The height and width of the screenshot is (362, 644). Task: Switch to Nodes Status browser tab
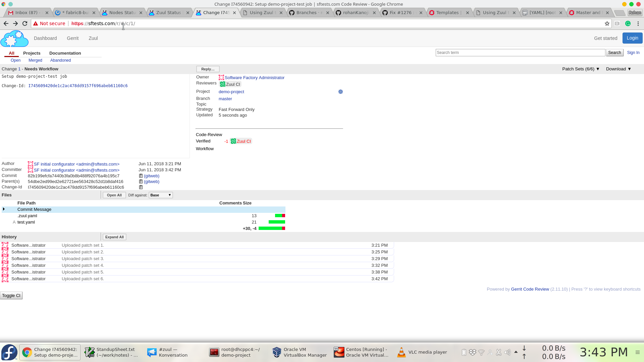122,13
